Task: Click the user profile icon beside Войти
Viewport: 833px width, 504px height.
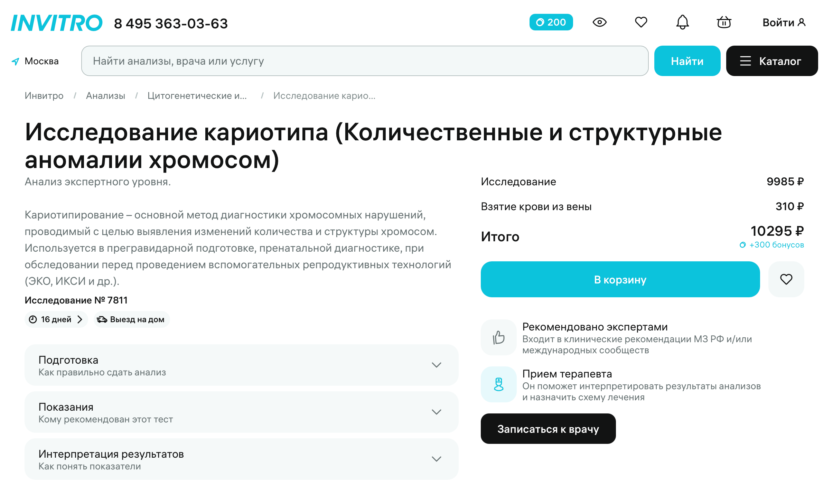Action: [x=802, y=22]
